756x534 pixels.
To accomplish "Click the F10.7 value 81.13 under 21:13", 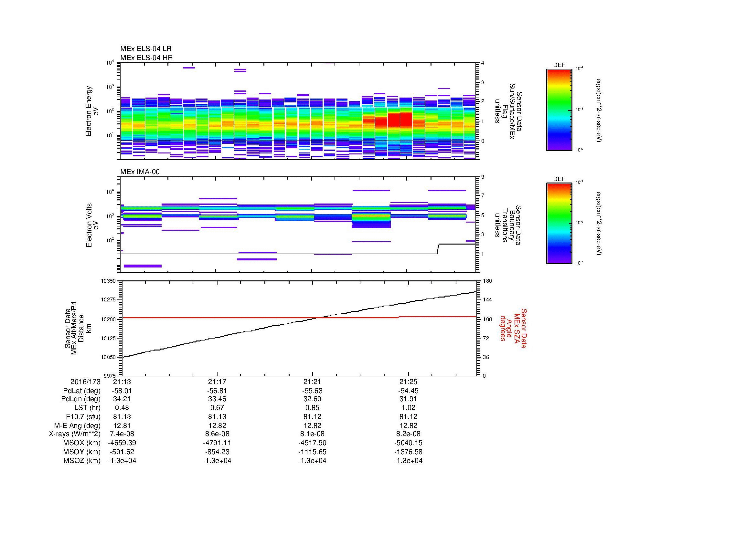I will pos(122,416).
